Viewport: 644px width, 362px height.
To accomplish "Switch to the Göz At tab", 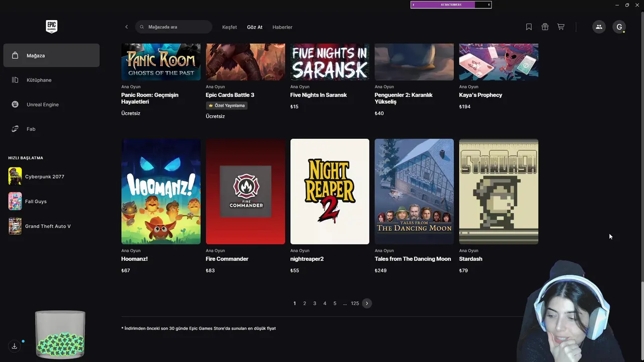I will [255, 27].
